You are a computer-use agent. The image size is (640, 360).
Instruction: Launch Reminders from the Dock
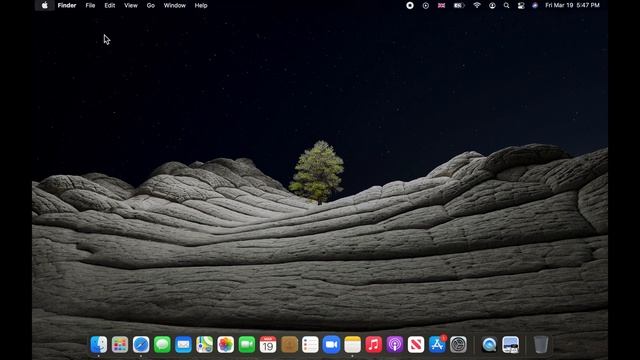(x=310, y=344)
